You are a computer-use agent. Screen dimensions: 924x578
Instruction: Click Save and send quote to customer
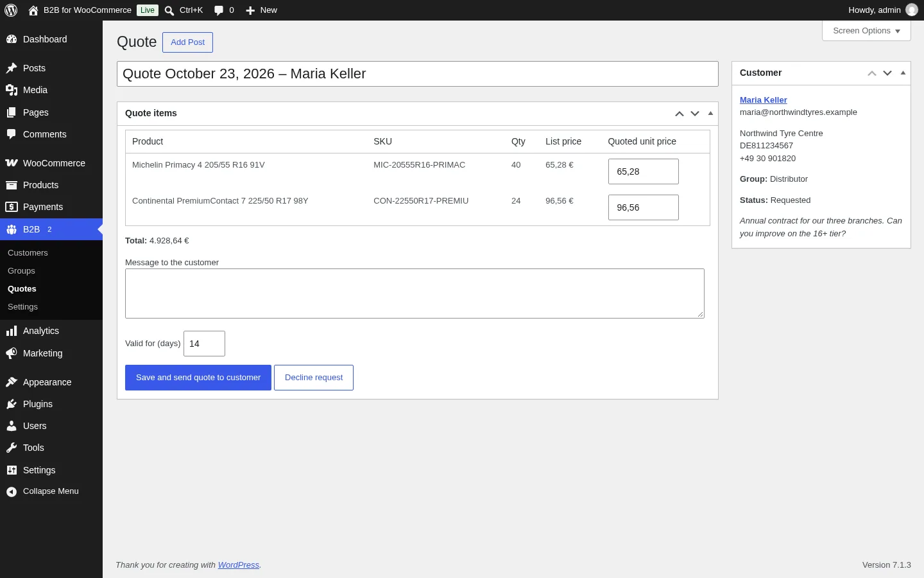click(198, 378)
